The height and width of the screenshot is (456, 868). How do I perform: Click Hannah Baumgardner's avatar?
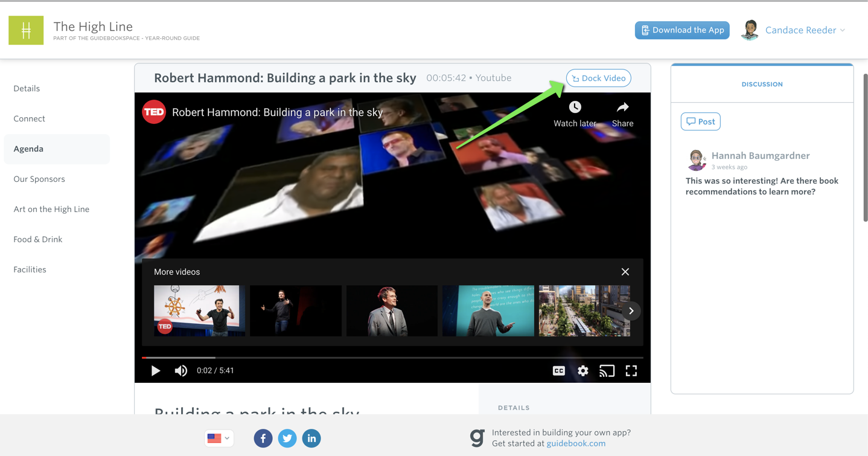point(697,160)
